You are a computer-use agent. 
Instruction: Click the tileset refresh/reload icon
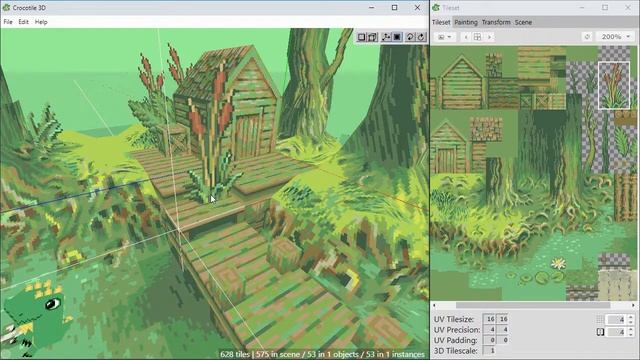pos(587,37)
